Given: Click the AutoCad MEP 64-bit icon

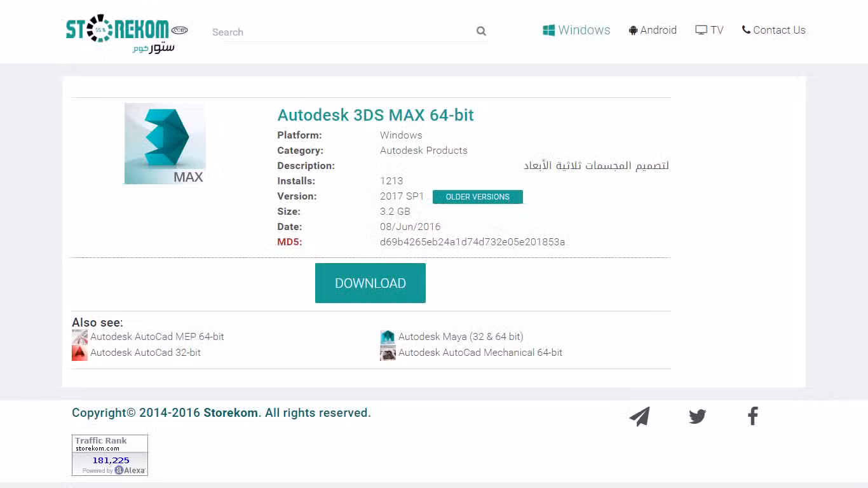Looking at the screenshot, I should coord(79,337).
